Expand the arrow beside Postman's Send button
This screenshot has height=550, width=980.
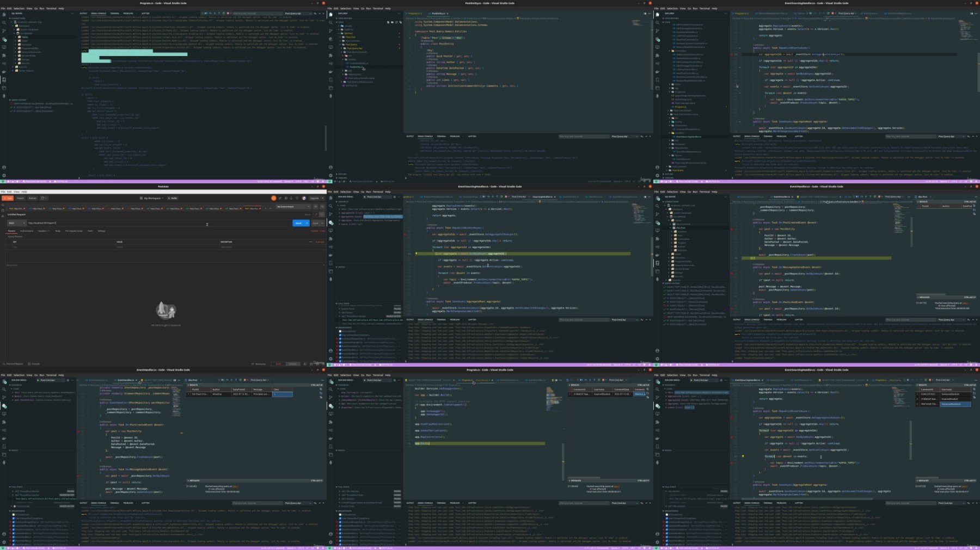[307, 223]
